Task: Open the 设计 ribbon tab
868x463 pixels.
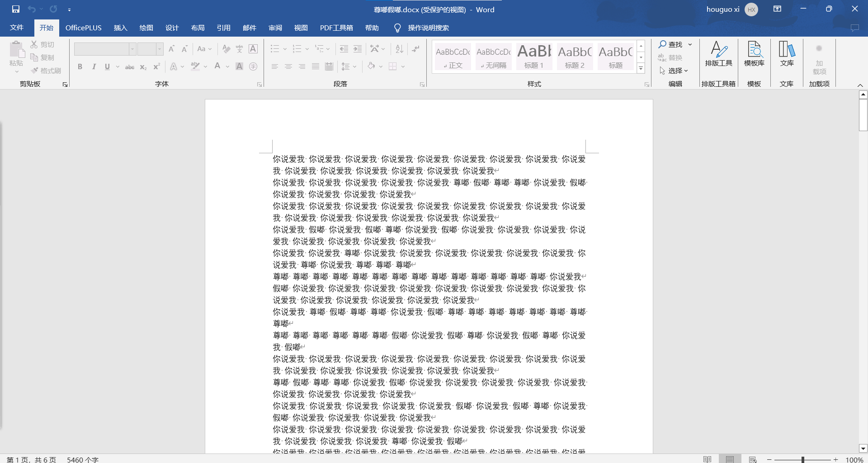Action: point(172,28)
